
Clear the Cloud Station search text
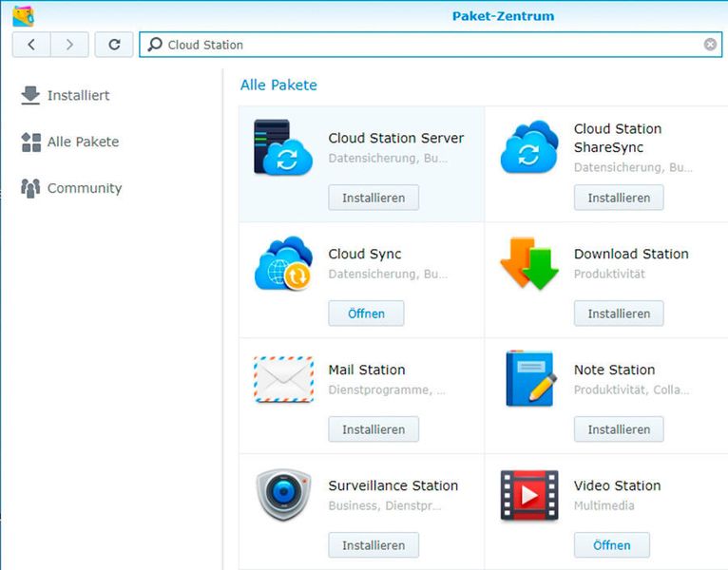point(710,44)
